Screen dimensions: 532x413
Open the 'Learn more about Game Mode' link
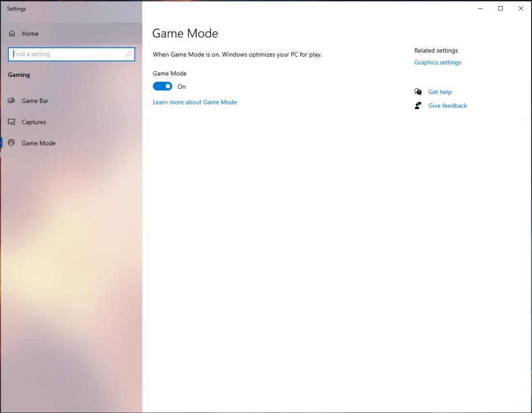[x=195, y=102]
